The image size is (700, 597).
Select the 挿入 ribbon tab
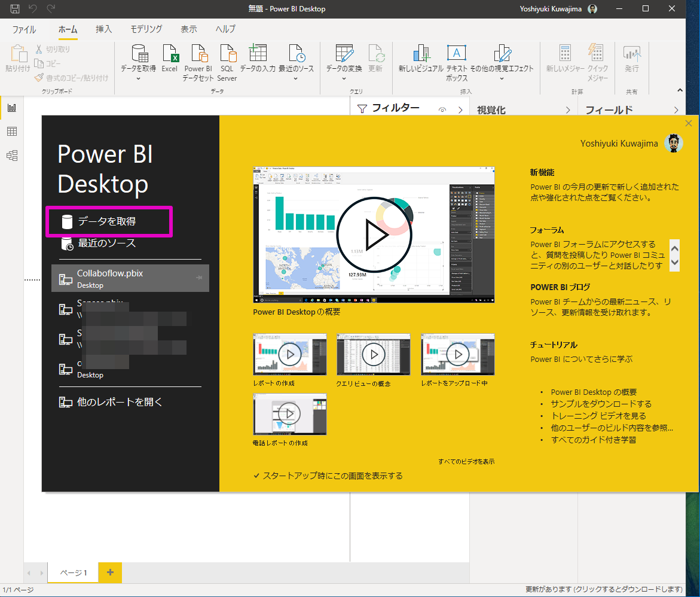click(x=103, y=29)
